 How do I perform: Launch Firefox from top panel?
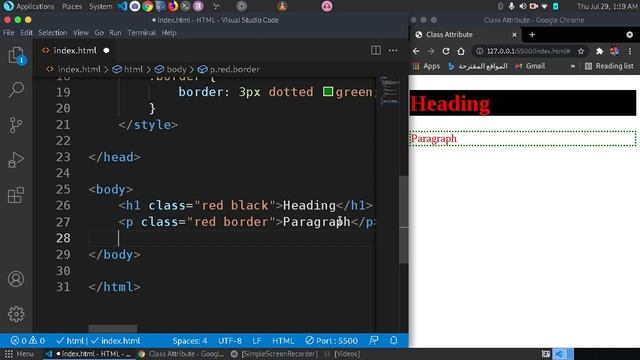[173, 6]
